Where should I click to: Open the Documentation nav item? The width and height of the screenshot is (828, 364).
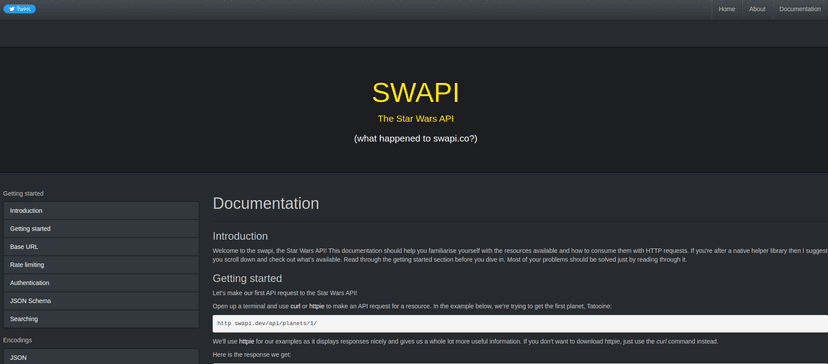coord(800,9)
